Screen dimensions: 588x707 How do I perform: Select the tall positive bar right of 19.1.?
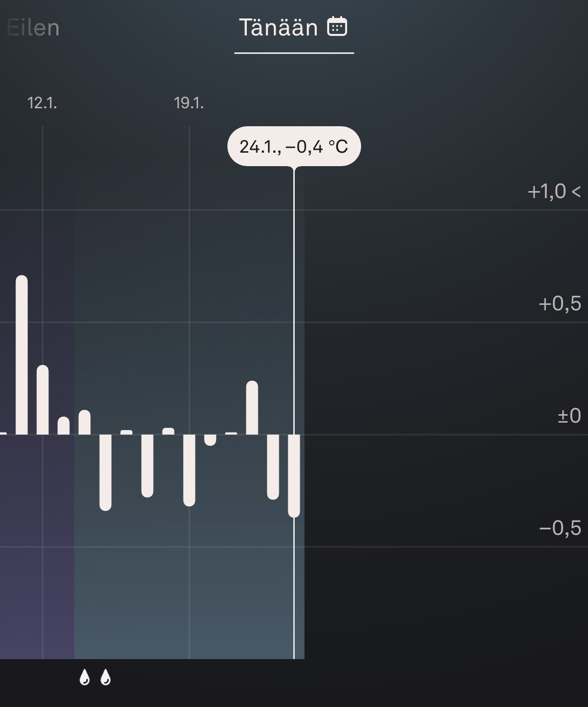pos(252,408)
